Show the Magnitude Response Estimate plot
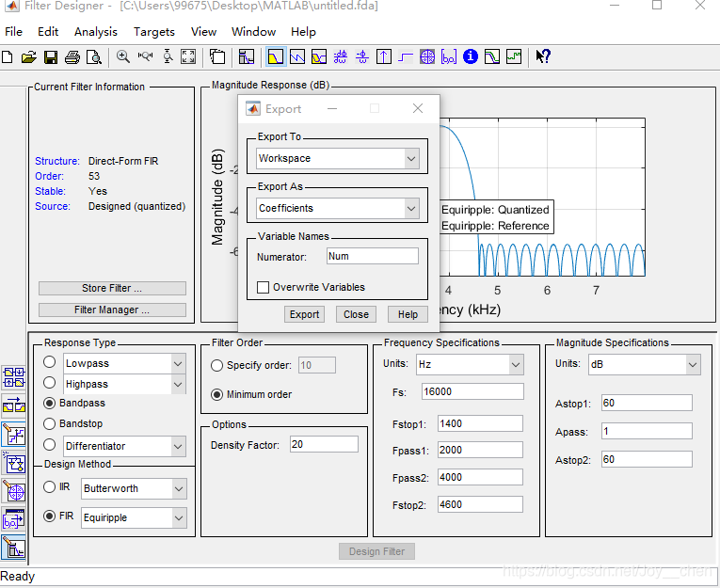This screenshot has width=720, height=588. [x=492, y=56]
